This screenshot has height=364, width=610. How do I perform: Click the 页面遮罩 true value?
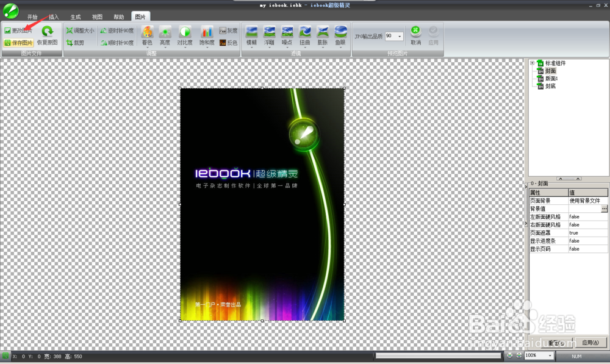[x=588, y=233]
